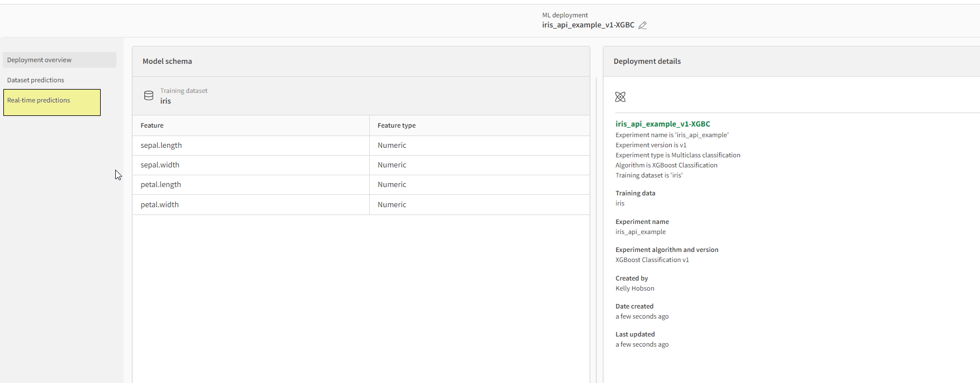Select the sepal.width feature row

pos(160,165)
